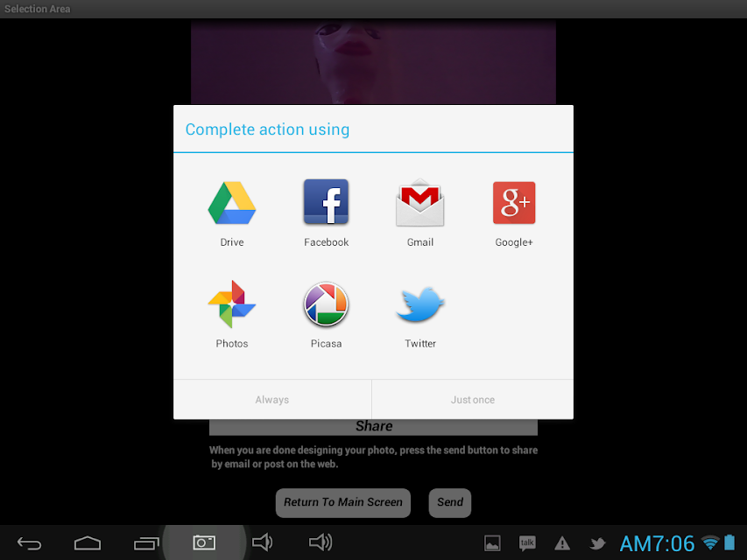747x560 pixels.
Task: Tap the volume up speaker icon
Action: coord(321,542)
